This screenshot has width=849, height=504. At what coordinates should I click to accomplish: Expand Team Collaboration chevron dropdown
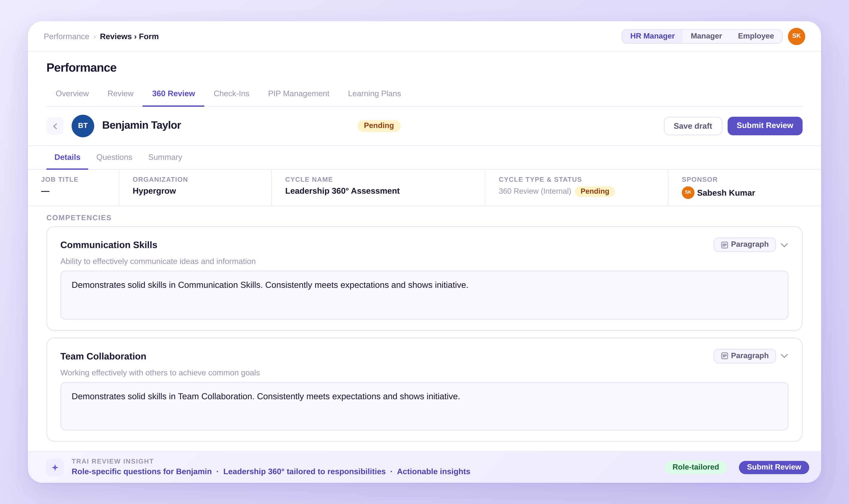pyautogui.click(x=784, y=356)
